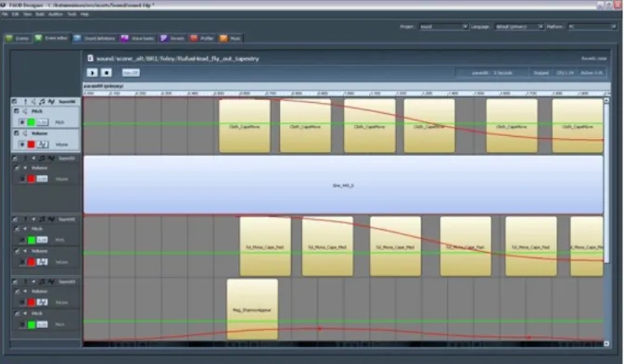Click the waveform icon on layer03

[51, 282]
